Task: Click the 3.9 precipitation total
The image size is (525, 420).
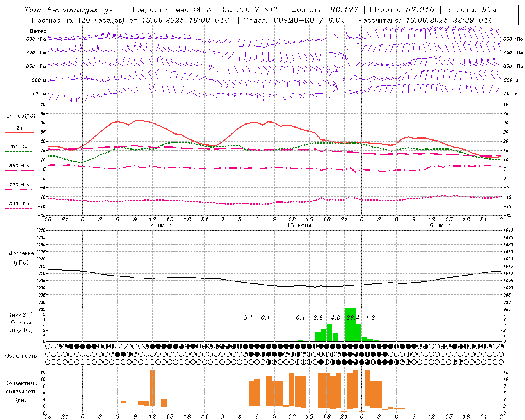Action: click(x=318, y=317)
